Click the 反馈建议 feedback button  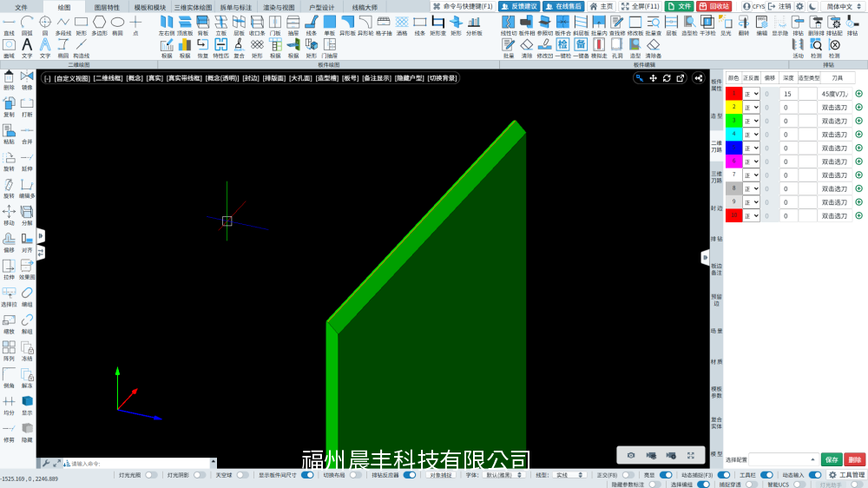point(519,6)
